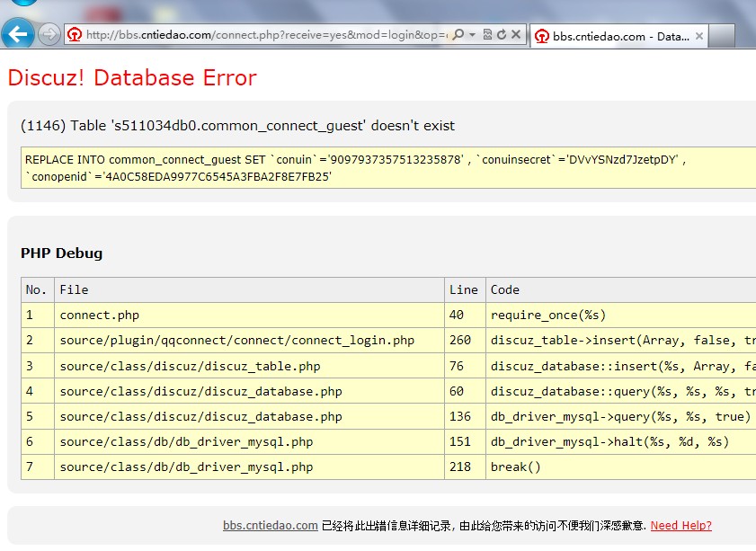Viewport: 756px width, 551px height.
Task: Click the PHP Debug heading
Action: coord(61,253)
